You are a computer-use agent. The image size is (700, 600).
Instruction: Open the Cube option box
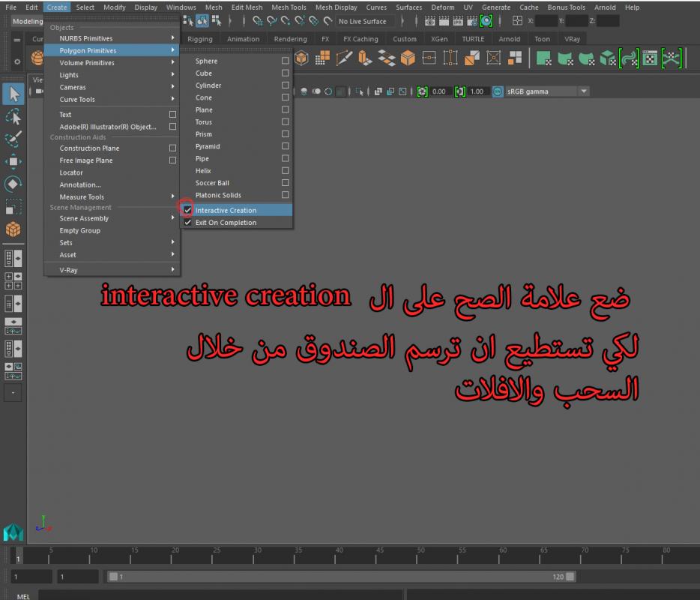pos(286,73)
